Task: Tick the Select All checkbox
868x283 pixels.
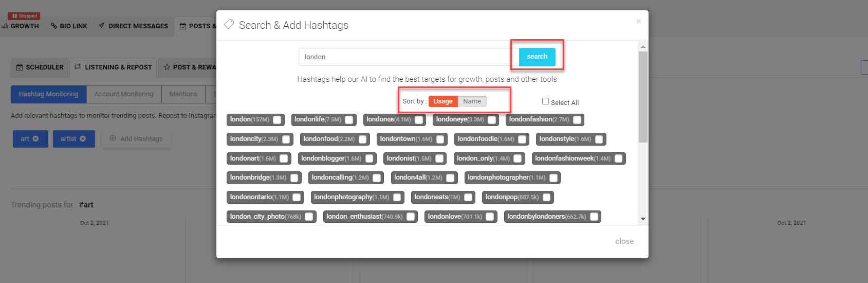Action: [545, 101]
